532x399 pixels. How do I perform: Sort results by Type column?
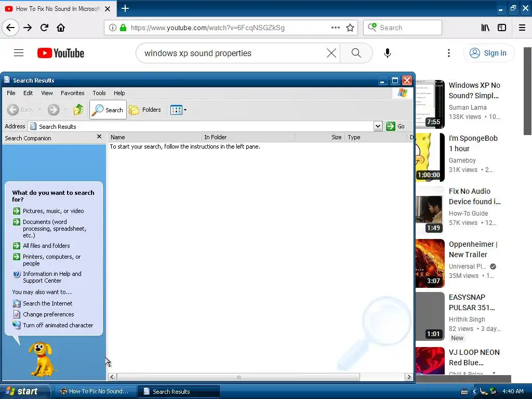(x=375, y=137)
